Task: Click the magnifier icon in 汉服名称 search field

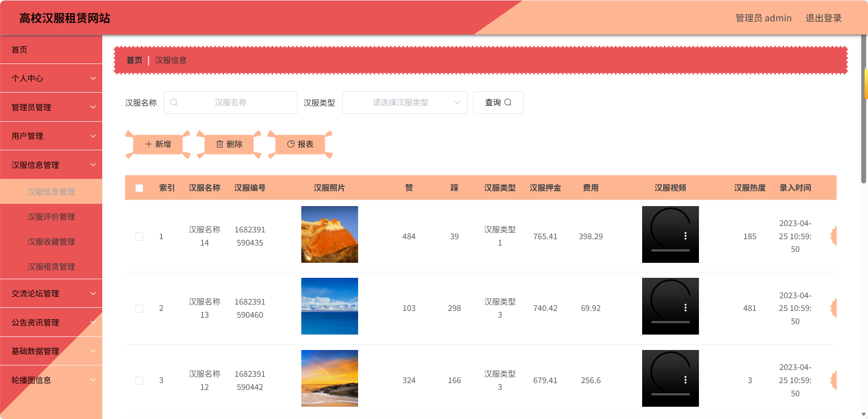Action: click(x=174, y=103)
